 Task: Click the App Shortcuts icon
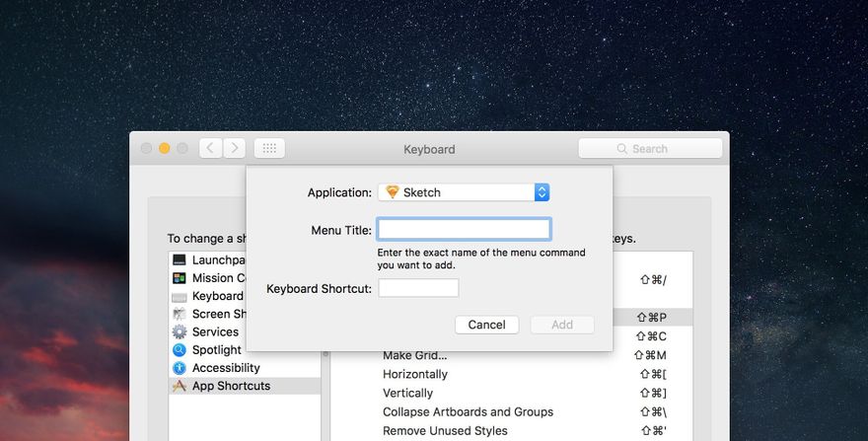(180, 386)
